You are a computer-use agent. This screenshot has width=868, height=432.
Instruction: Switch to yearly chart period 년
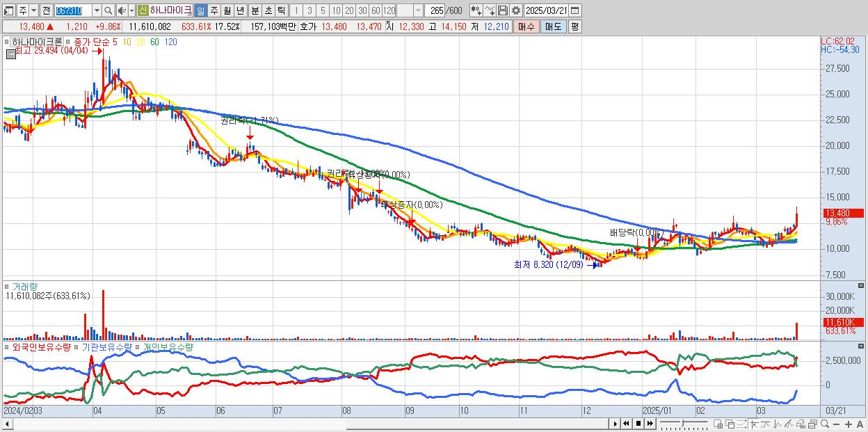(x=240, y=10)
